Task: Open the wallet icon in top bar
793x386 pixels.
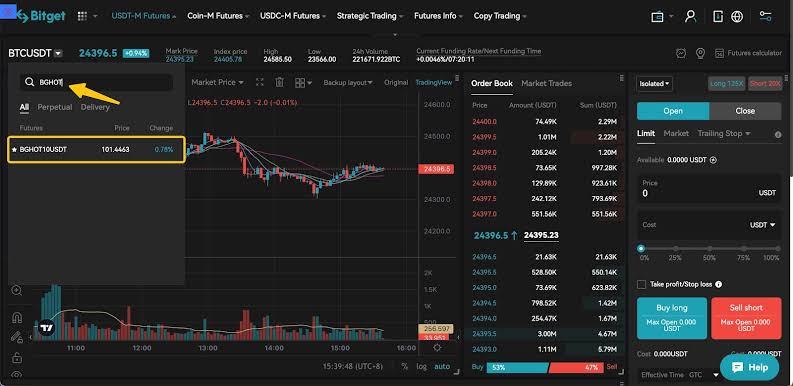Action: coord(657,17)
